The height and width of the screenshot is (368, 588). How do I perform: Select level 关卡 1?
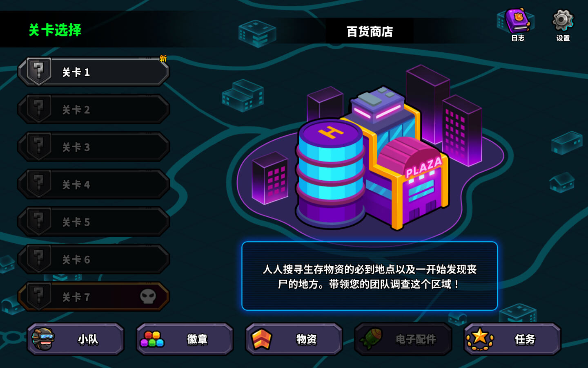click(x=94, y=72)
